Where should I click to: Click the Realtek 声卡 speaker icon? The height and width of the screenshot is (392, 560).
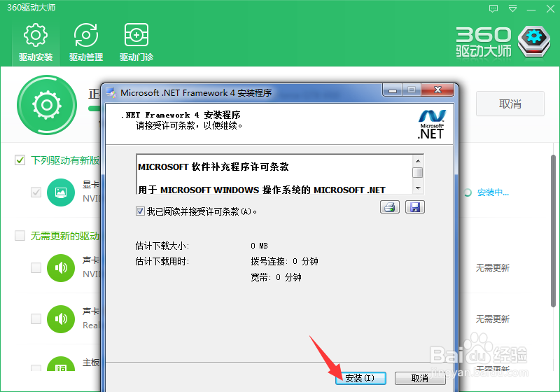(x=61, y=318)
